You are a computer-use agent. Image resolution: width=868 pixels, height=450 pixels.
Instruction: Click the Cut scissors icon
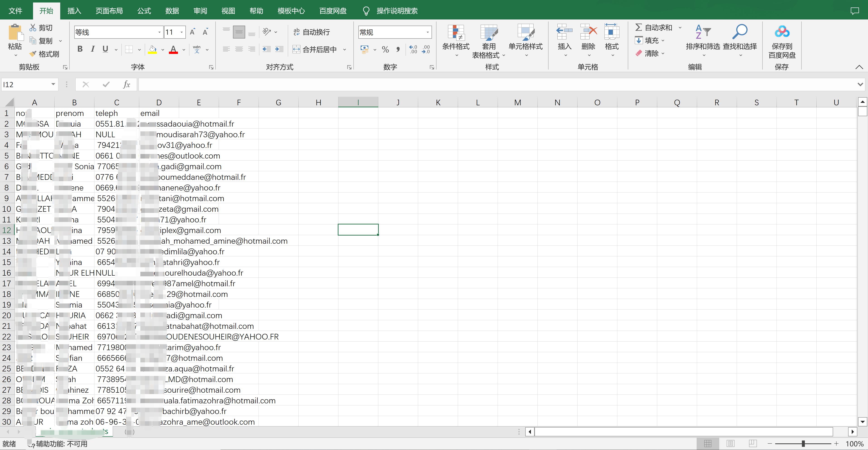(x=33, y=28)
